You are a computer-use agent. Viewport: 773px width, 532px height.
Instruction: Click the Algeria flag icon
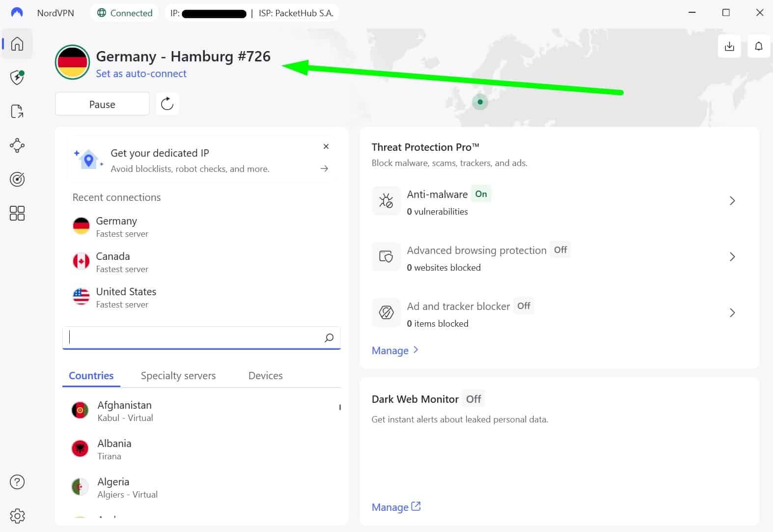[80, 487]
